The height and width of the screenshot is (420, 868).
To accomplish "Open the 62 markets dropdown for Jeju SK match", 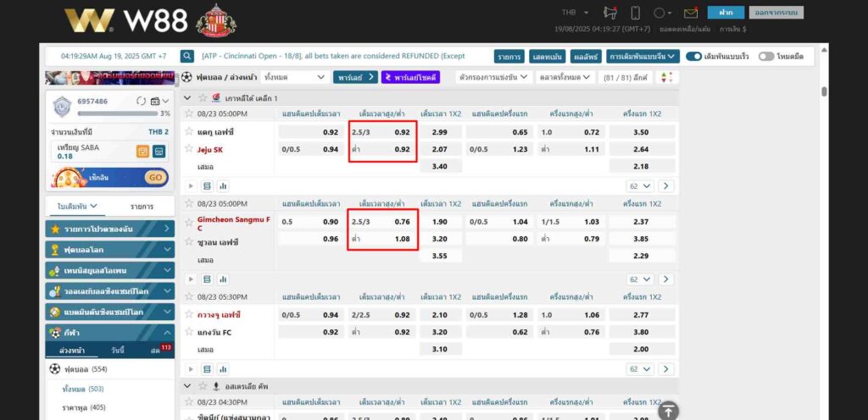I will pyautogui.click(x=640, y=186).
